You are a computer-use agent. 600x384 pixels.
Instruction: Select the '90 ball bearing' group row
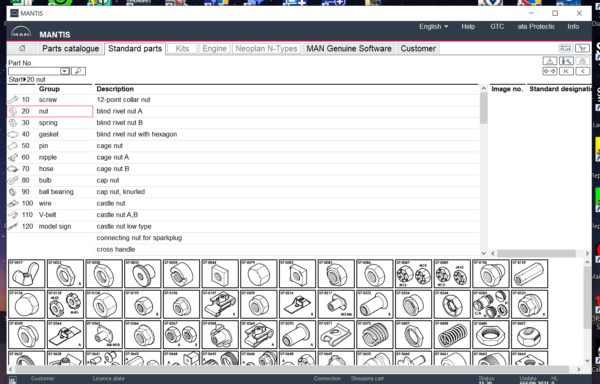tap(50, 192)
